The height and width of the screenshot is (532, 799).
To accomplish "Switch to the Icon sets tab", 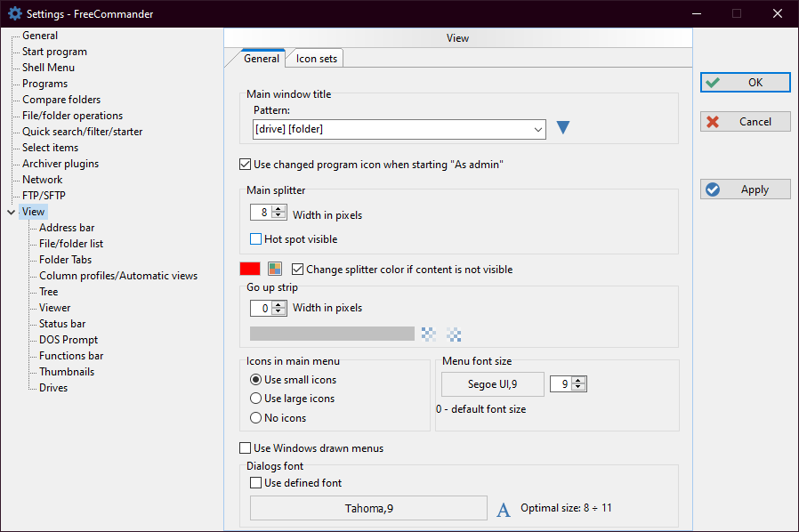I will click(x=315, y=59).
